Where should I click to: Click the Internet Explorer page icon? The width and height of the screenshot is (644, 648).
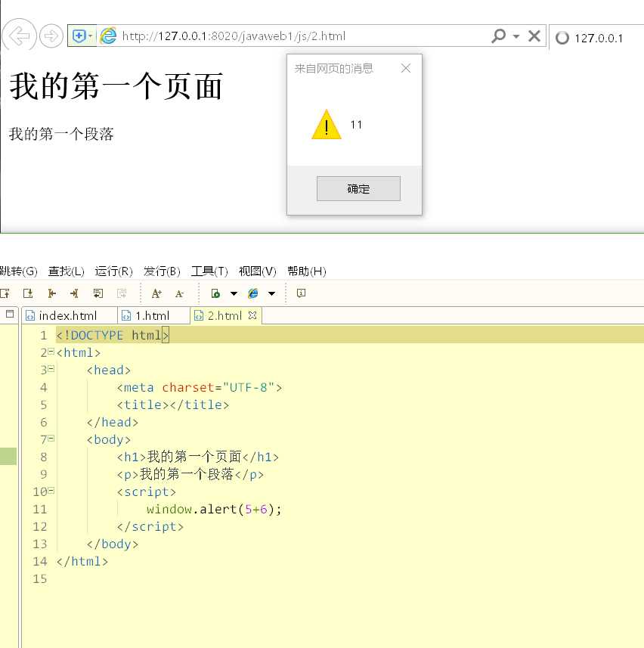click(108, 36)
